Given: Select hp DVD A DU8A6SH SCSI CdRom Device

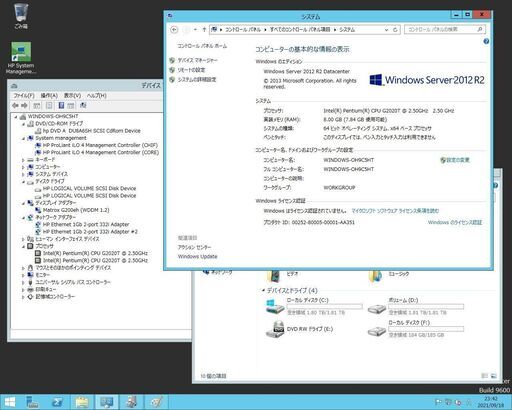Looking at the screenshot, I should tap(92, 131).
